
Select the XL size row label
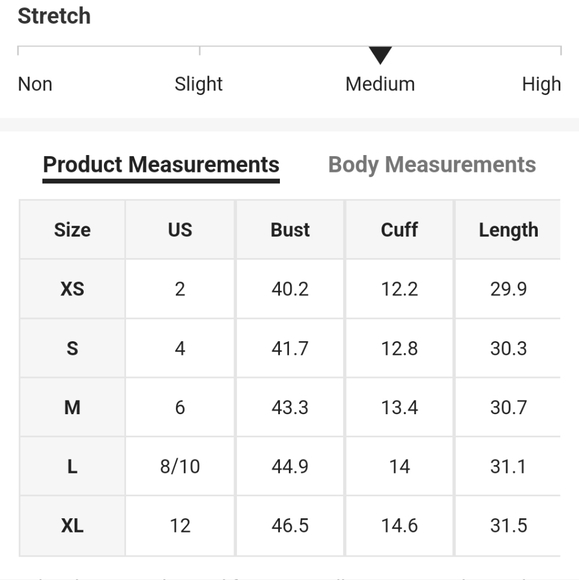[x=72, y=526]
